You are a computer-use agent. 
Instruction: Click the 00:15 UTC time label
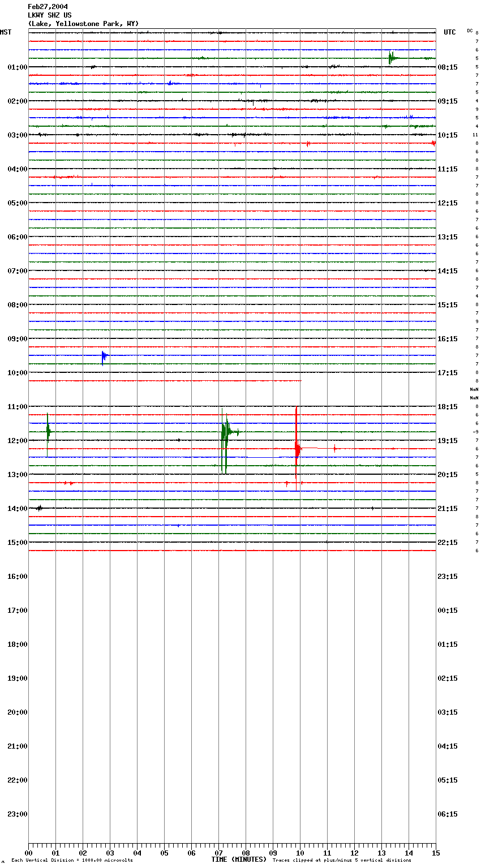point(448,611)
